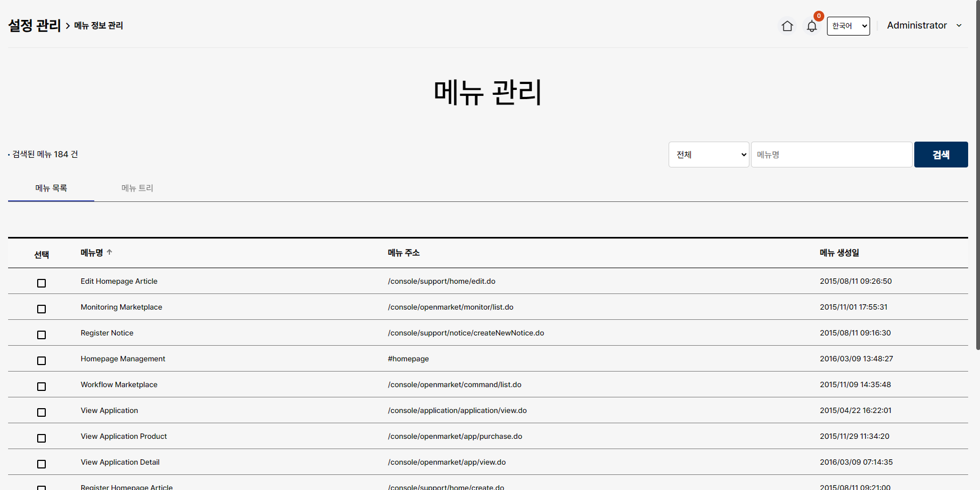
Task: Check the Register Notice row checkbox
Action: (x=41, y=335)
